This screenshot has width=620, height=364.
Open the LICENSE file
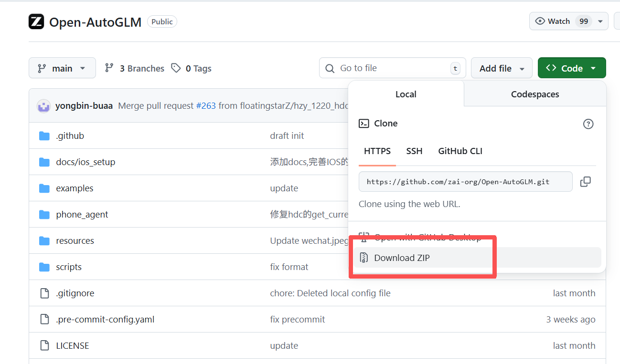[73, 346]
